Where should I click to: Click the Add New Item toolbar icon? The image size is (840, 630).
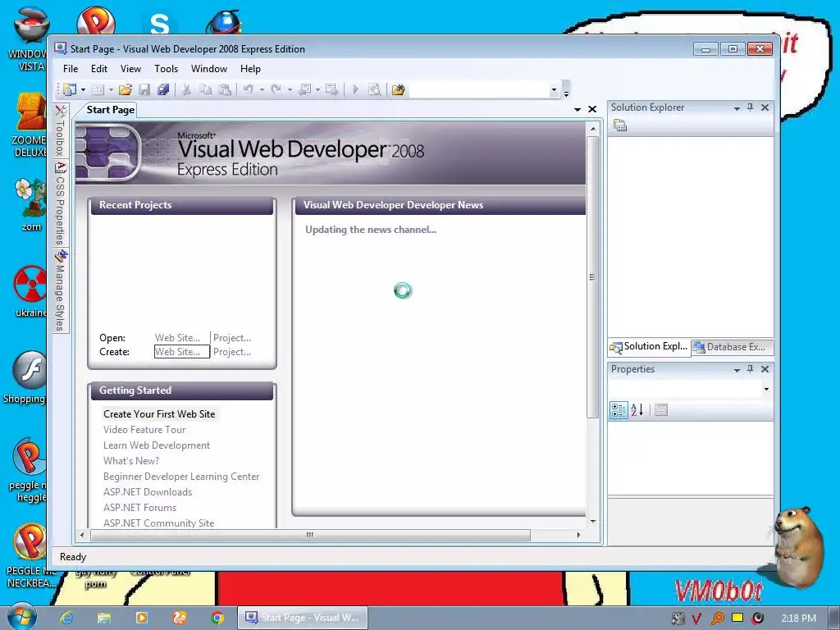pos(98,89)
